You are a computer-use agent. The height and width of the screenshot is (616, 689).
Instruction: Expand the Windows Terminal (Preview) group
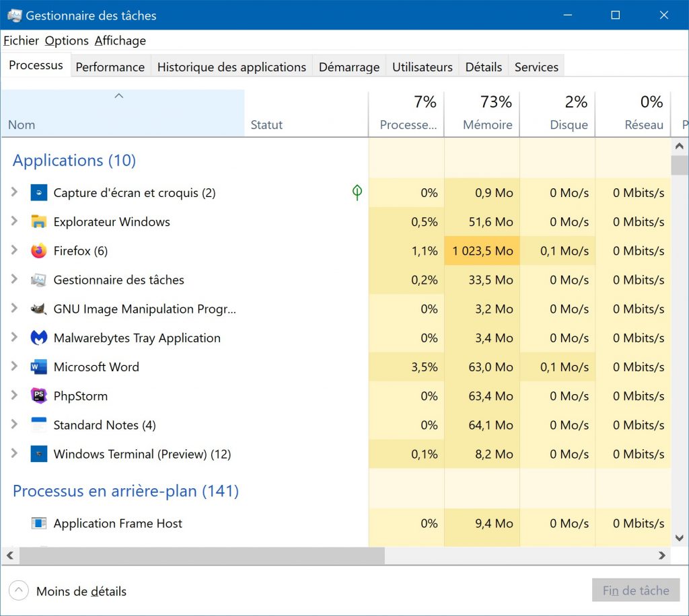click(14, 453)
